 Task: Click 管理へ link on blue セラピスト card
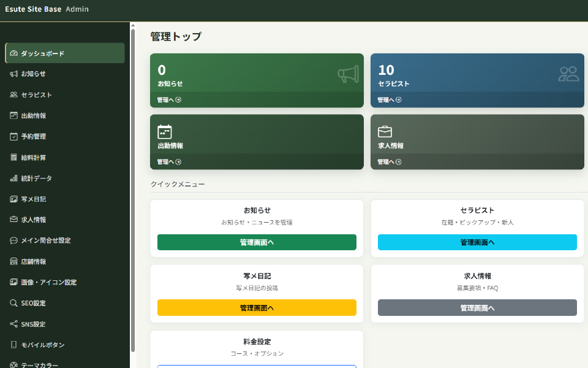click(x=390, y=100)
